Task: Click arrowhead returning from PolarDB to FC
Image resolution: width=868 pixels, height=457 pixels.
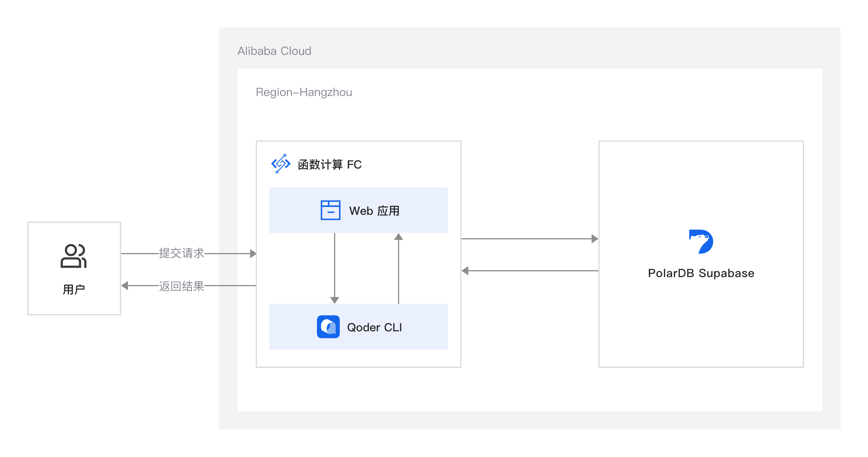Action: click(x=465, y=270)
